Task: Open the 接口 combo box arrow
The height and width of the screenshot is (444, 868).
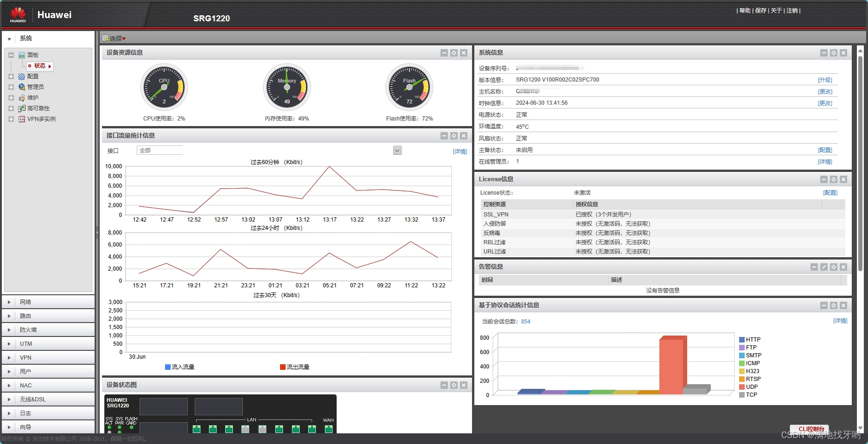Action: click(397, 150)
